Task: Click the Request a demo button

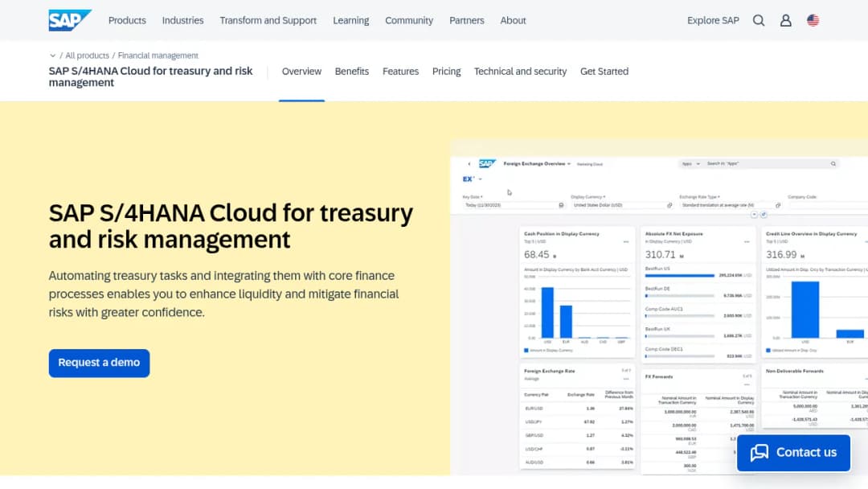Action: click(x=99, y=363)
